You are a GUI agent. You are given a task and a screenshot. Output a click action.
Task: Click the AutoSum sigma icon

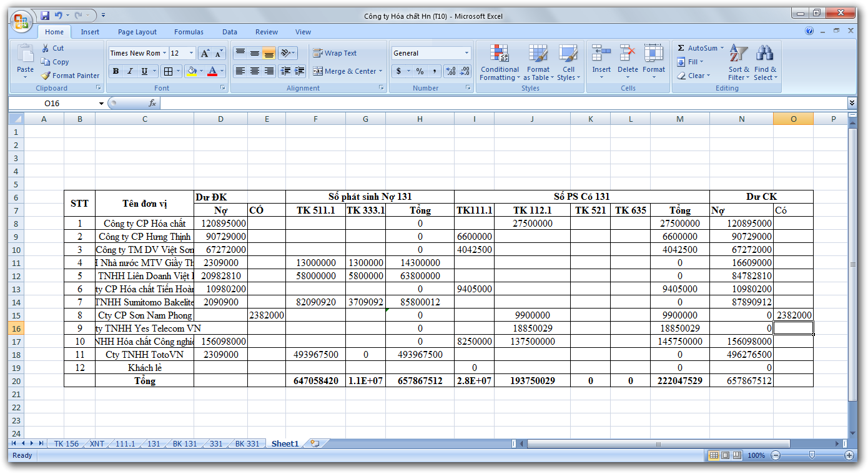click(x=681, y=48)
